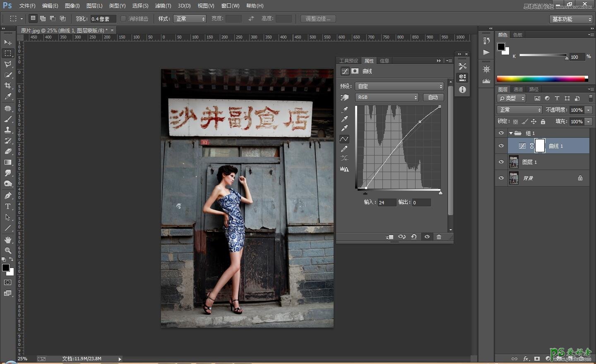Image resolution: width=596 pixels, height=364 pixels.
Task: Open the 样式 style dropdown
Action: point(190,19)
